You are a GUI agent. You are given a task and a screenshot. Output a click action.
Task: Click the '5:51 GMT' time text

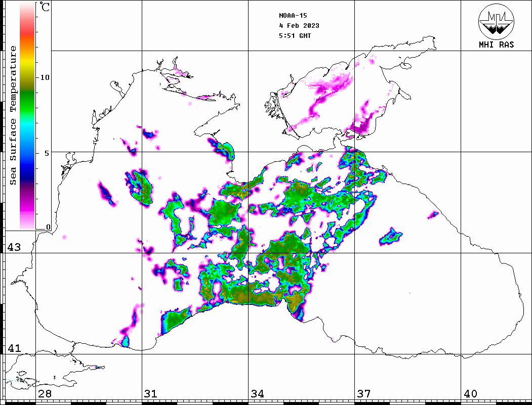point(295,35)
